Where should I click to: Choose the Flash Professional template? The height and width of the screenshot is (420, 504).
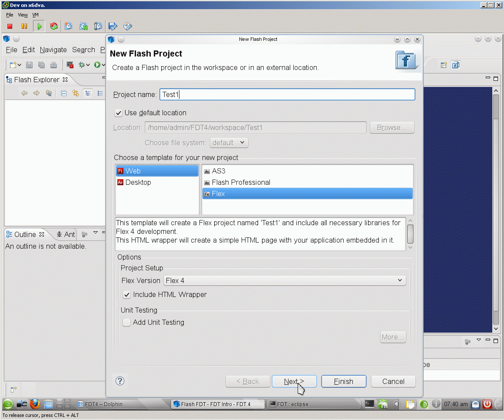coord(307,182)
